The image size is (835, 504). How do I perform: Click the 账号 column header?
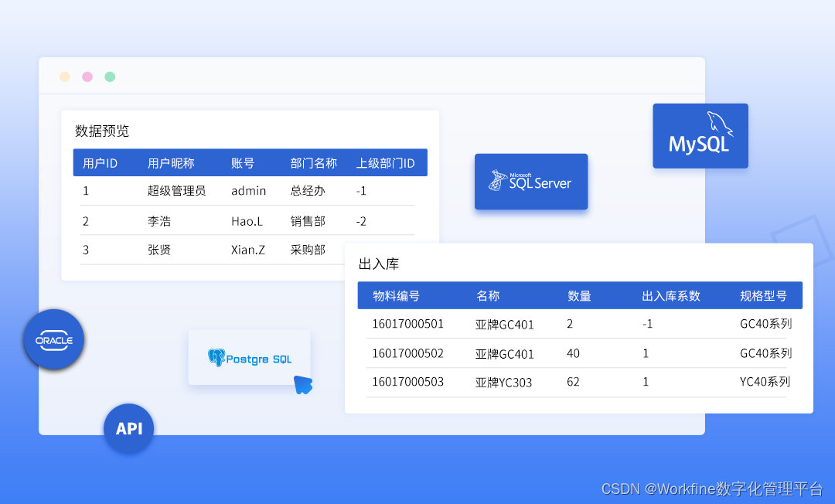click(243, 163)
